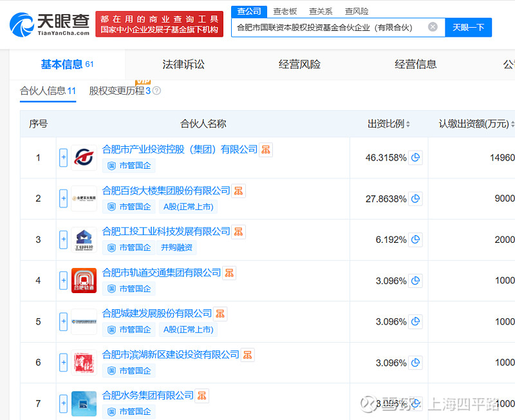This screenshot has width=515, height=420.
Task: View equity structure icon for 合肥百货大楼
Action: tap(238, 191)
